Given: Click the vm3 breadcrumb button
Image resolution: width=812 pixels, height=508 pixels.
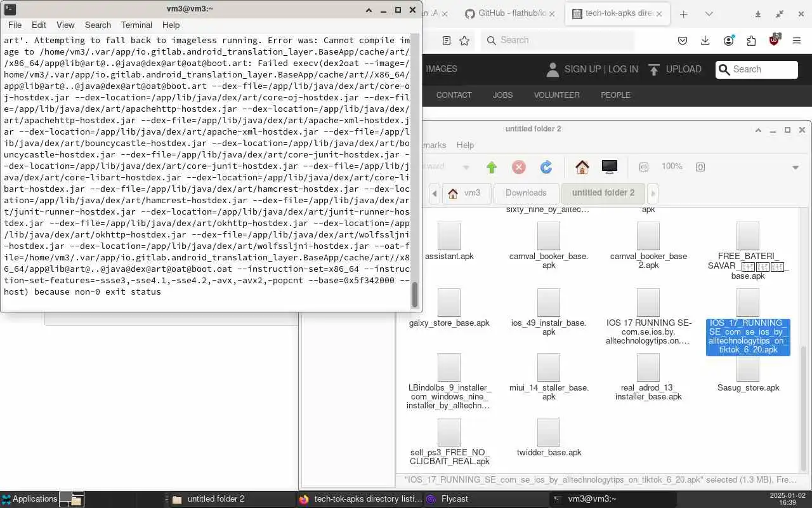Looking at the screenshot, I should (466, 193).
